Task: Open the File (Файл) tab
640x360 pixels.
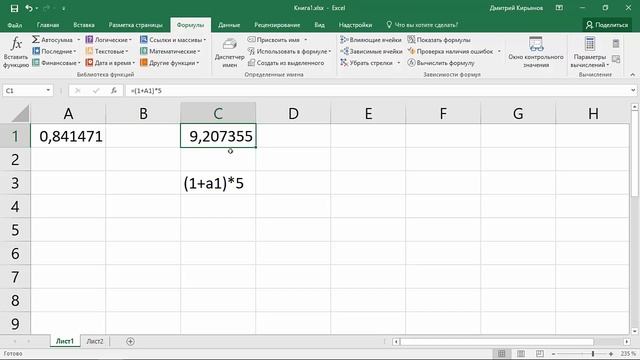Action: click(x=15, y=25)
